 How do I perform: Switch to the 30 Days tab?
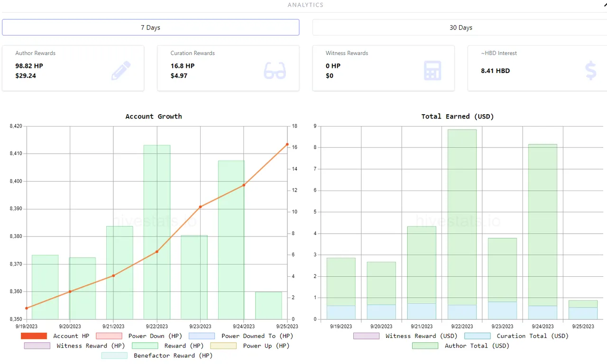[x=460, y=27]
